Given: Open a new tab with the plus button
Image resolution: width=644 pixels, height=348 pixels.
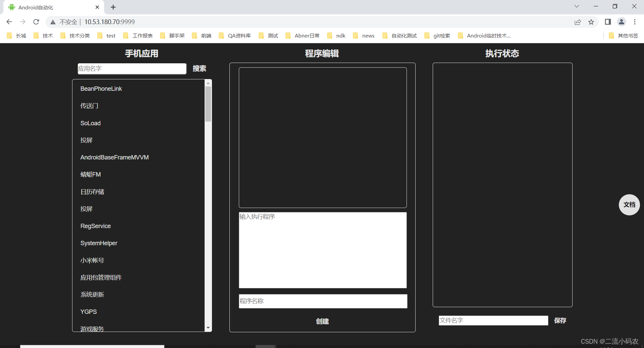Looking at the screenshot, I should 113,7.
